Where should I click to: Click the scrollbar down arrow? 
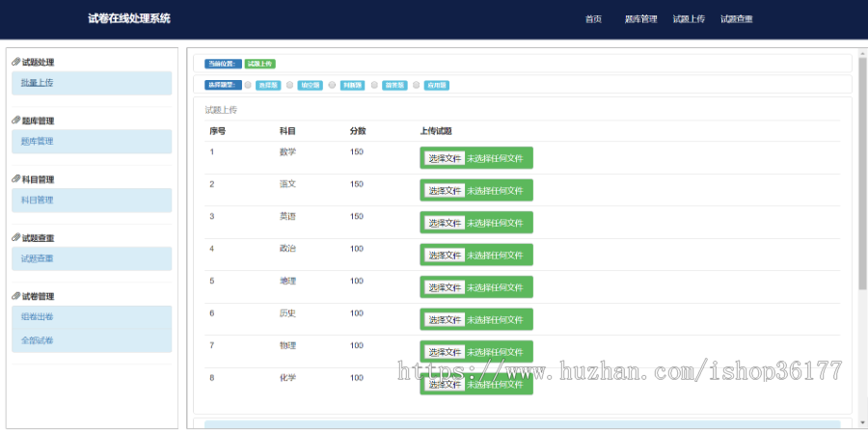tap(862, 425)
